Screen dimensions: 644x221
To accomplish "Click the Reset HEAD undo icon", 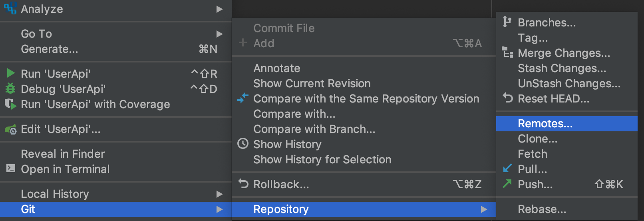I will coord(507,98).
